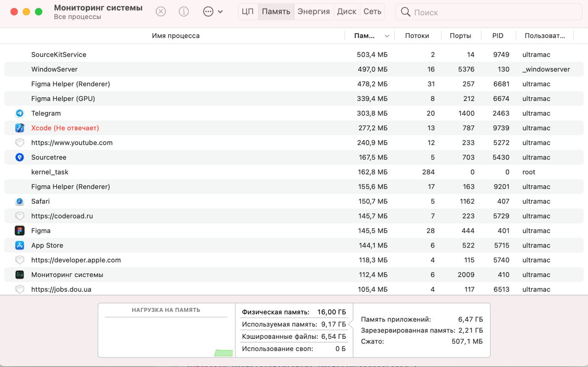Select Figma Helper (Renderer) using 155,6 МБ
Image resolution: width=588 pixels, height=367 pixels.
[x=294, y=186]
